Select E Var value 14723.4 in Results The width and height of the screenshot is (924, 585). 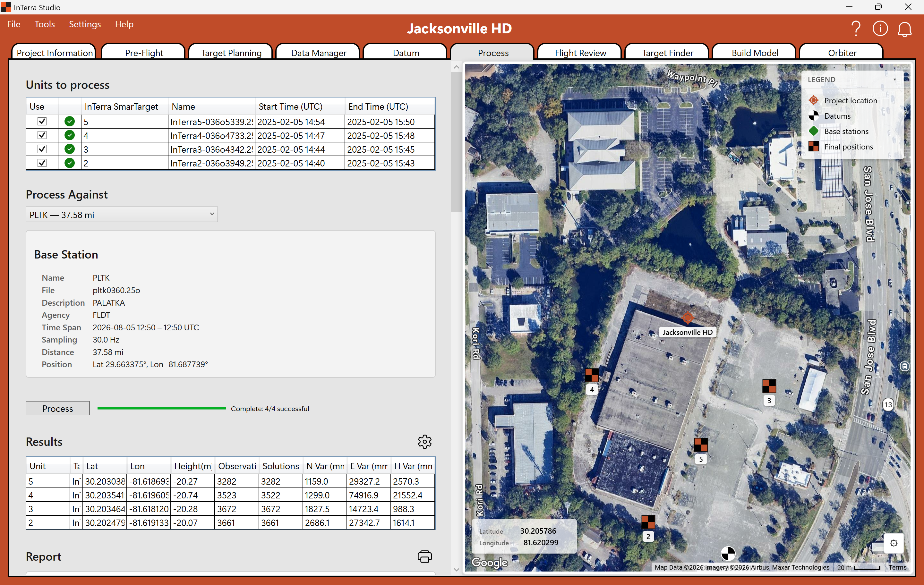(x=369, y=509)
